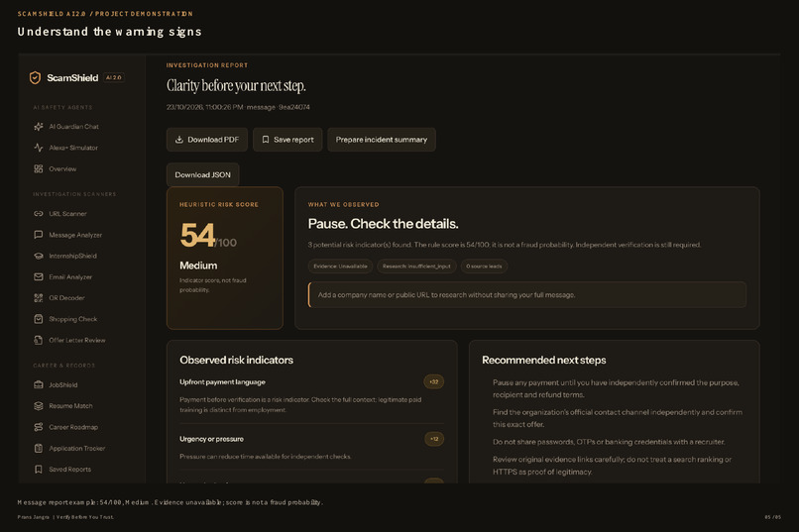
Task: Click the AI 2.0 badge
Action: [114, 77]
